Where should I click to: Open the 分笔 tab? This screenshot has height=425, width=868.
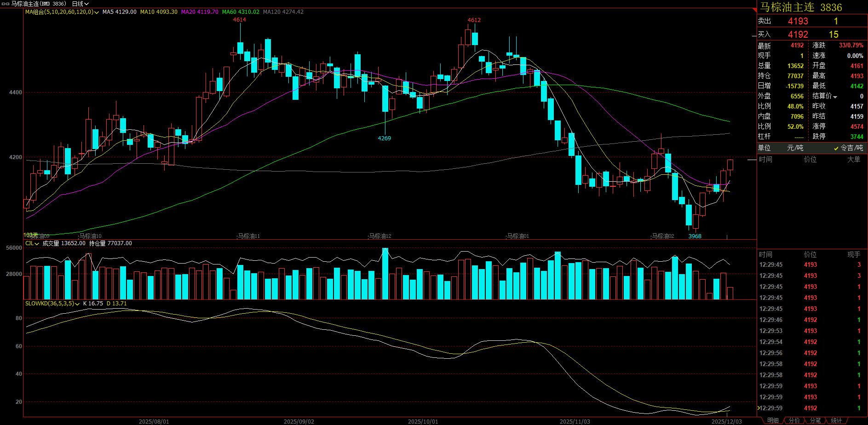coord(815,420)
